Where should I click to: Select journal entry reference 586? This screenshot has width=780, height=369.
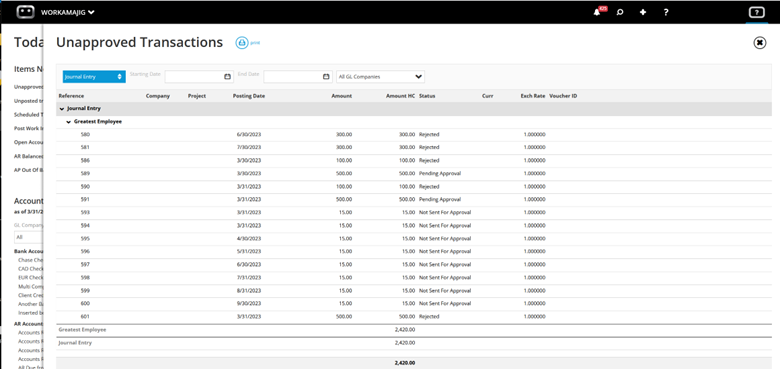[85, 161]
